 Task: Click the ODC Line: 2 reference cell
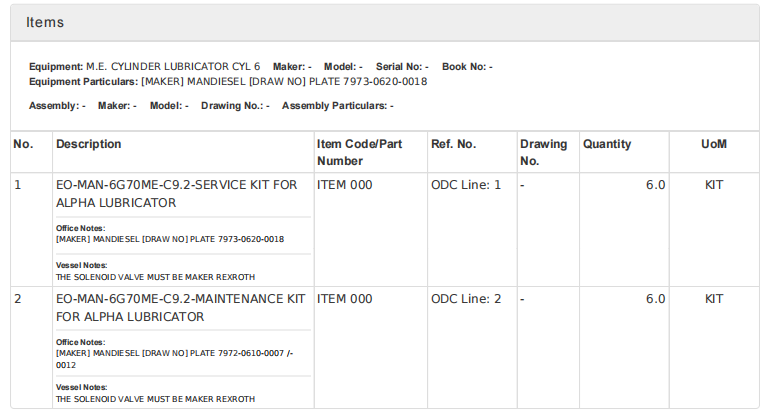click(466, 300)
